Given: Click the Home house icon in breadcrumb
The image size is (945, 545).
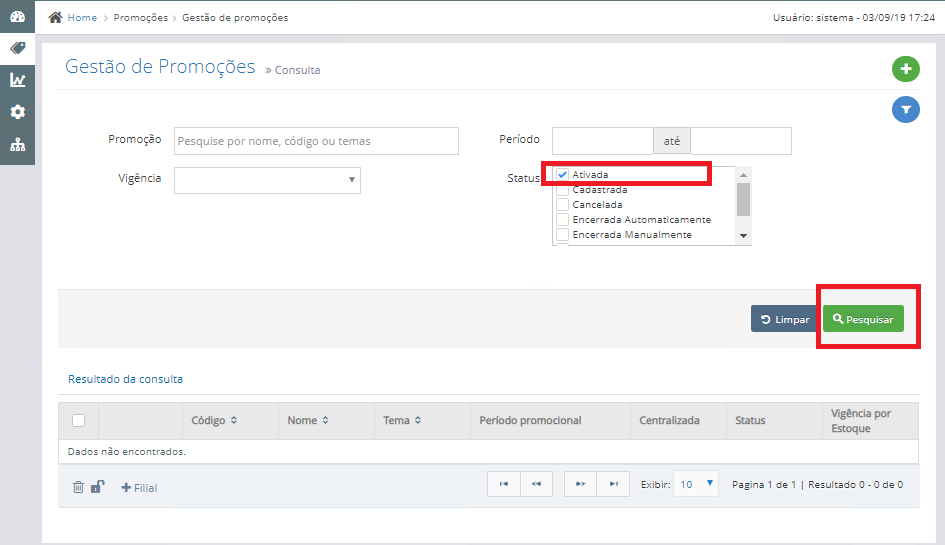Looking at the screenshot, I should tap(55, 17).
